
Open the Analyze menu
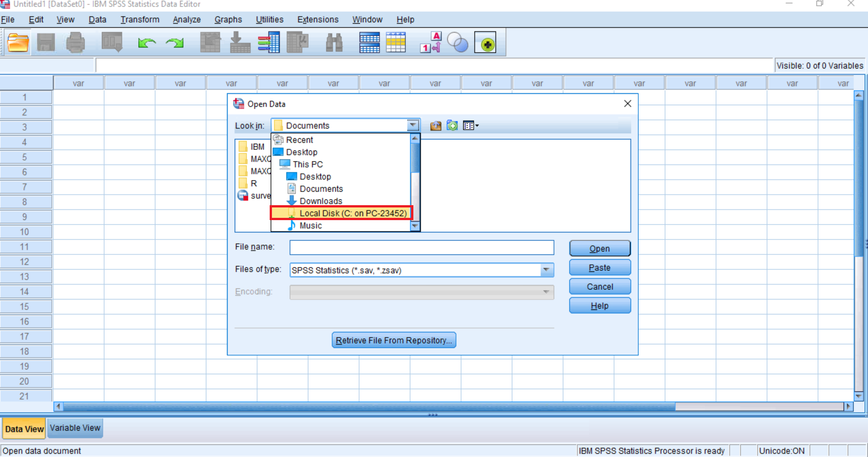[187, 19]
